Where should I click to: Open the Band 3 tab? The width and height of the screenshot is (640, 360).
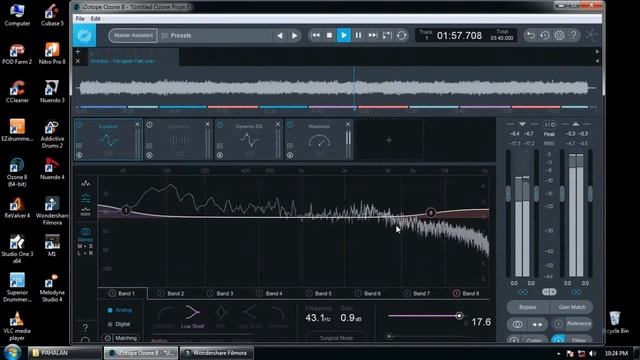(x=220, y=293)
